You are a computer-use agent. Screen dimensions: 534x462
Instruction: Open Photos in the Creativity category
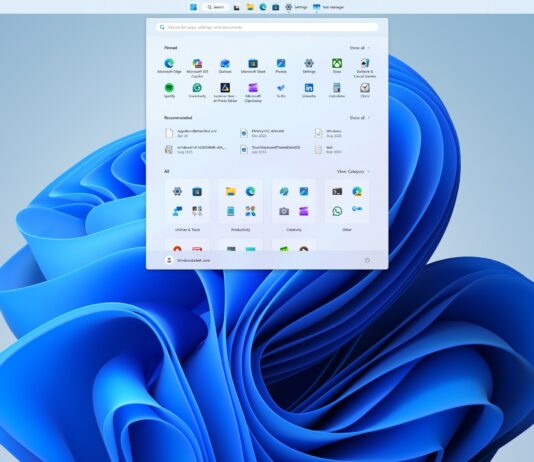tap(304, 192)
